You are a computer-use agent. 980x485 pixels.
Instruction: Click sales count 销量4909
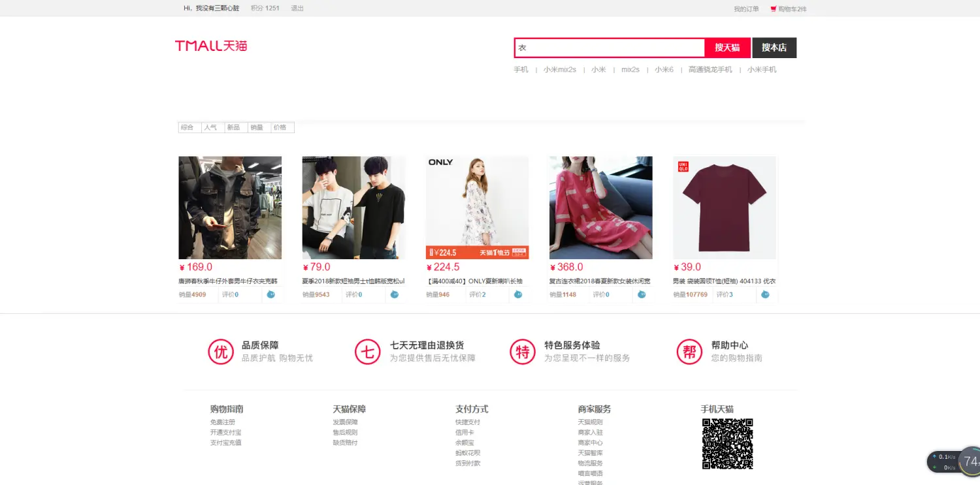193,294
